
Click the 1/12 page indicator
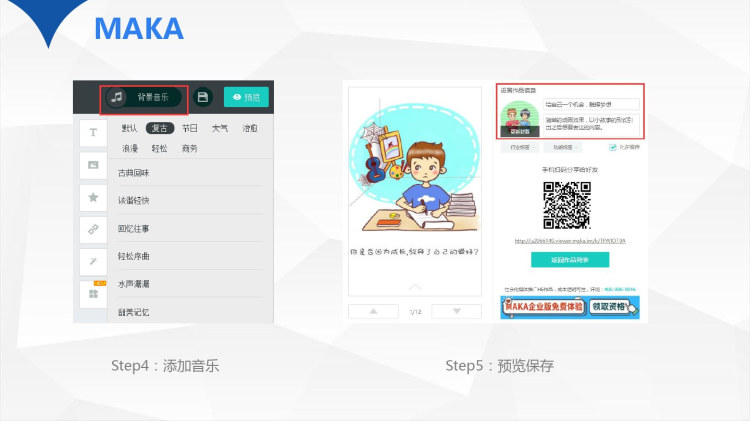pos(415,312)
